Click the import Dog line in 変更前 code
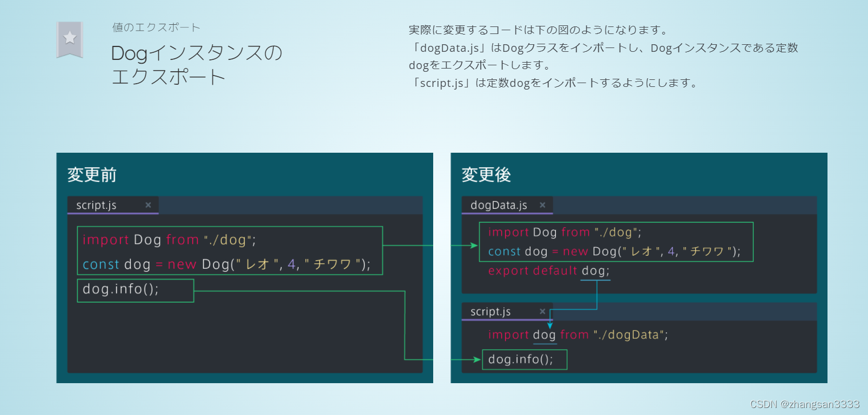The width and height of the screenshot is (868, 415). click(x=169, y=240)
